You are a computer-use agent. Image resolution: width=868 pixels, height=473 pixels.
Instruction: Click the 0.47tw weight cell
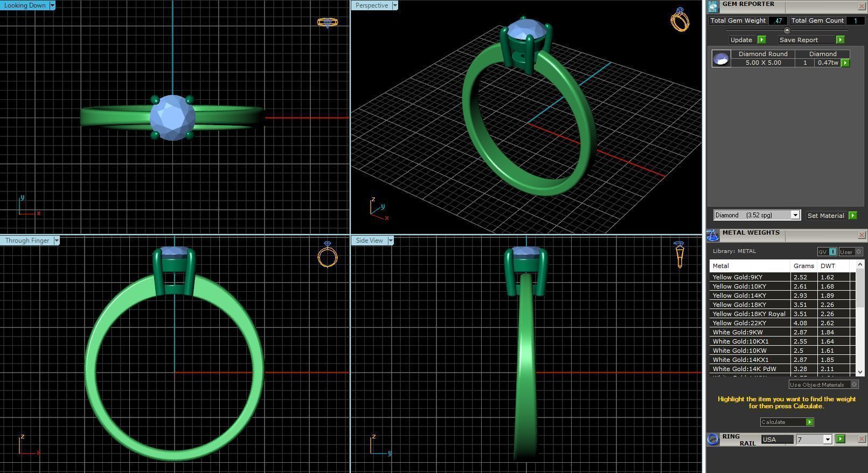click(x=828, y=63)
